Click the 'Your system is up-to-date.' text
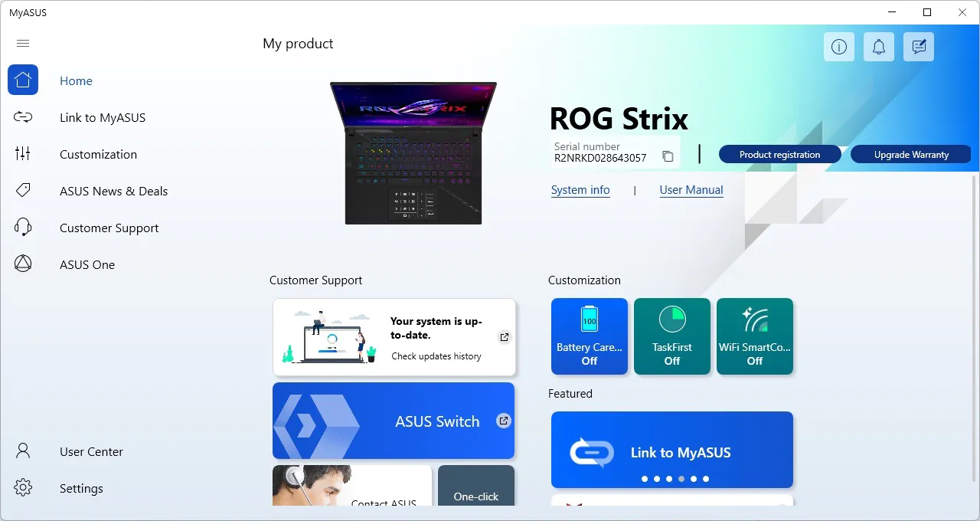 coord(436,328)
